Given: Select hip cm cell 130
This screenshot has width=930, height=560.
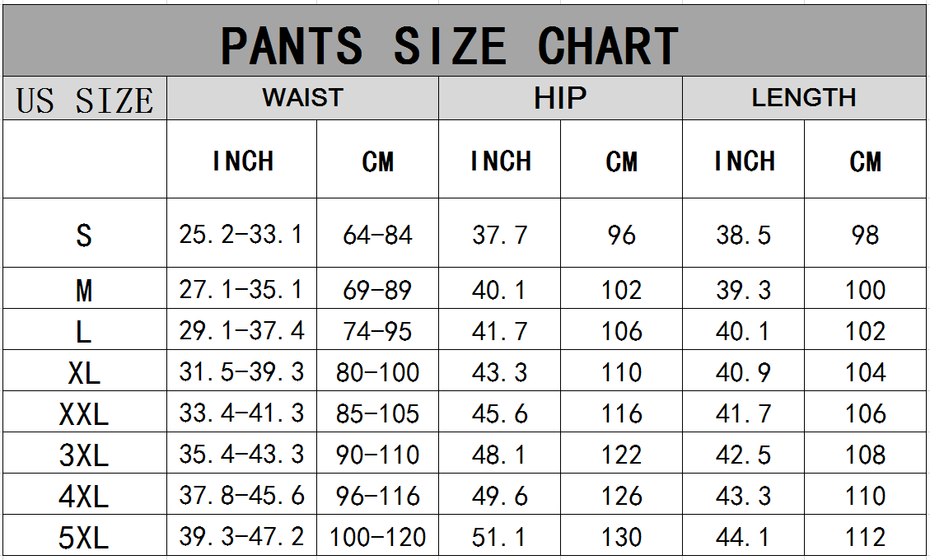Looking at the screenshot, I should click(x=621, y=538).
